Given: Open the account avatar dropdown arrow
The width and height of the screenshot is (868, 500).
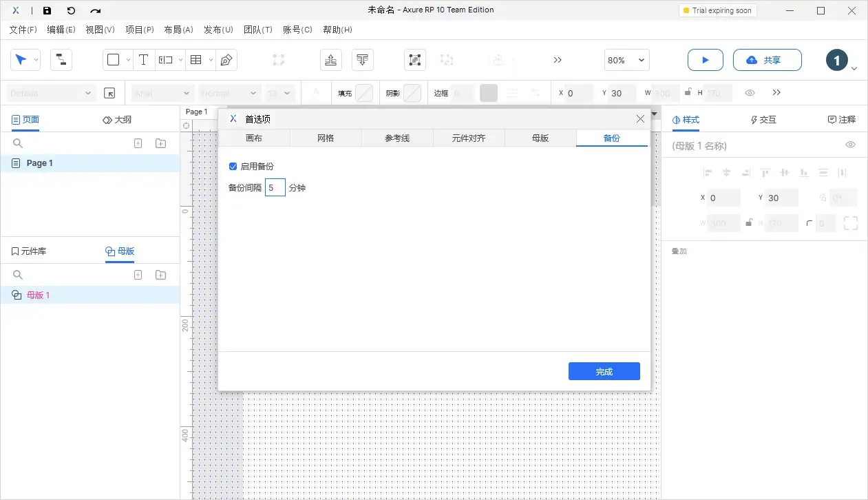Looking at the screenshot, I should 854,68.
